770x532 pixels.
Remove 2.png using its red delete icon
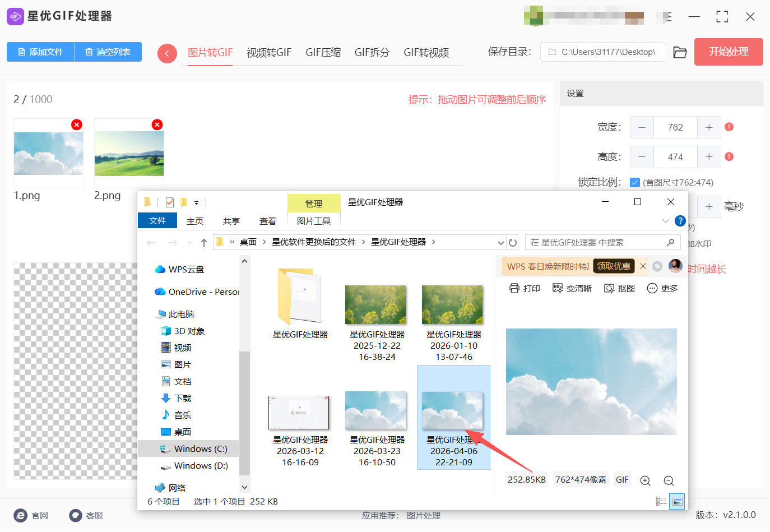point(157,124)
